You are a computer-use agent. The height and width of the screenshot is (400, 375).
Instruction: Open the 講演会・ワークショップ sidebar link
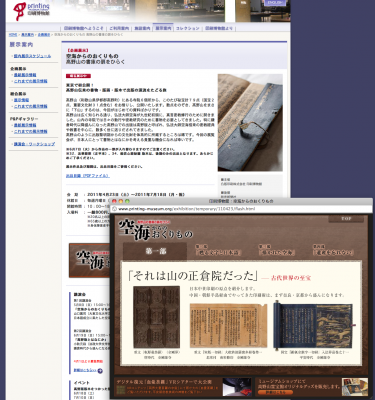(x=34, y=144)
